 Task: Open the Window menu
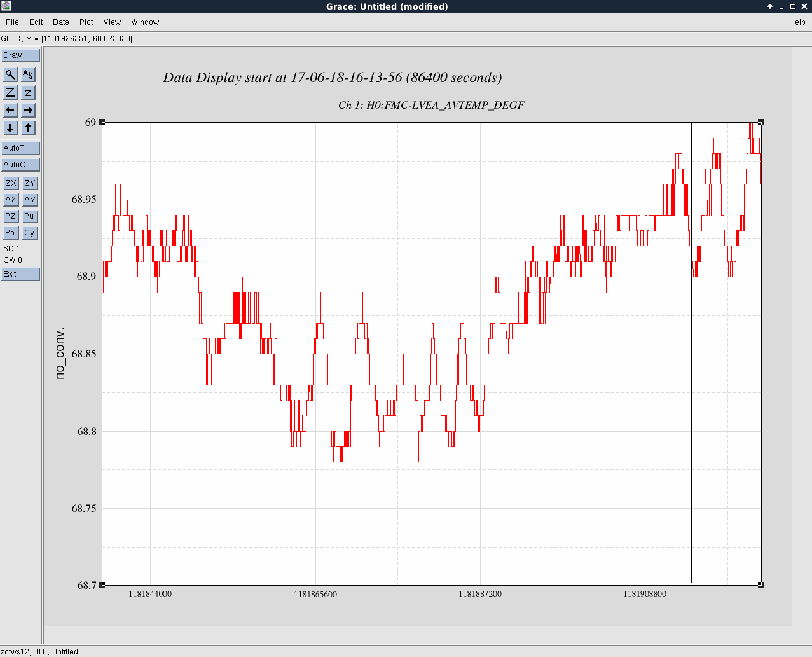coord(145,22)
